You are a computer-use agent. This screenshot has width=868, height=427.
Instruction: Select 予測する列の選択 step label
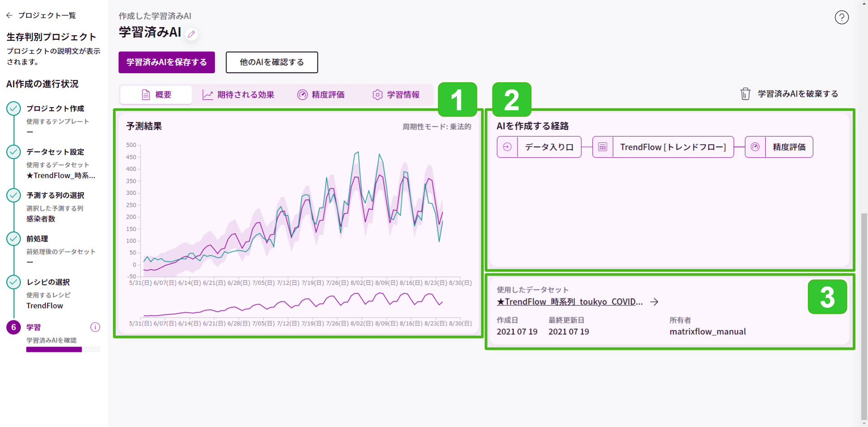coord(55,195)
